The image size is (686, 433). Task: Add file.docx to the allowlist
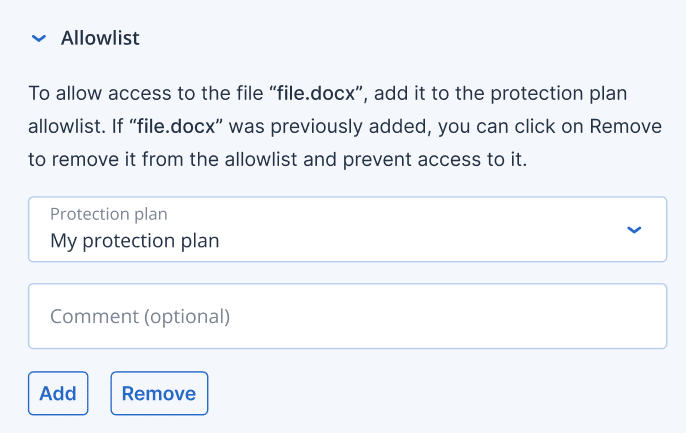(x=58, y=393)
